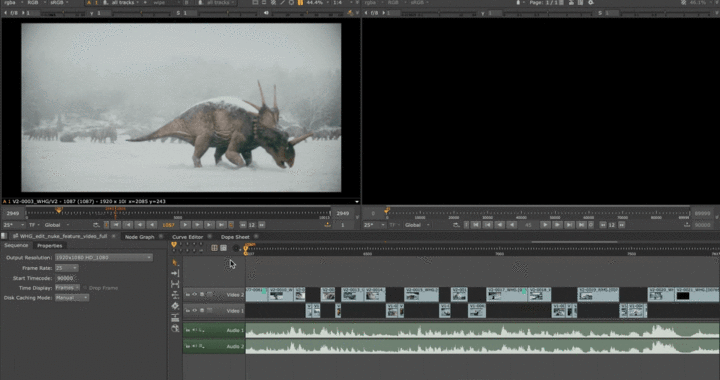Click the Audio 1 waveform clip
Screen dimensions: 720x380
482,330
